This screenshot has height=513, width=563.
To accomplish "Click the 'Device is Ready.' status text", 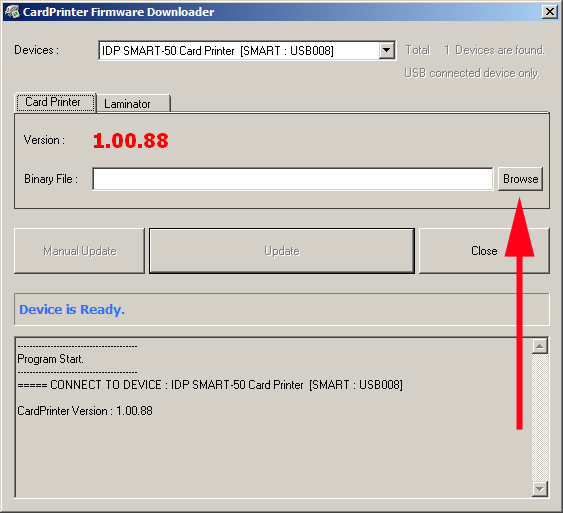I will tap(72, 309).
